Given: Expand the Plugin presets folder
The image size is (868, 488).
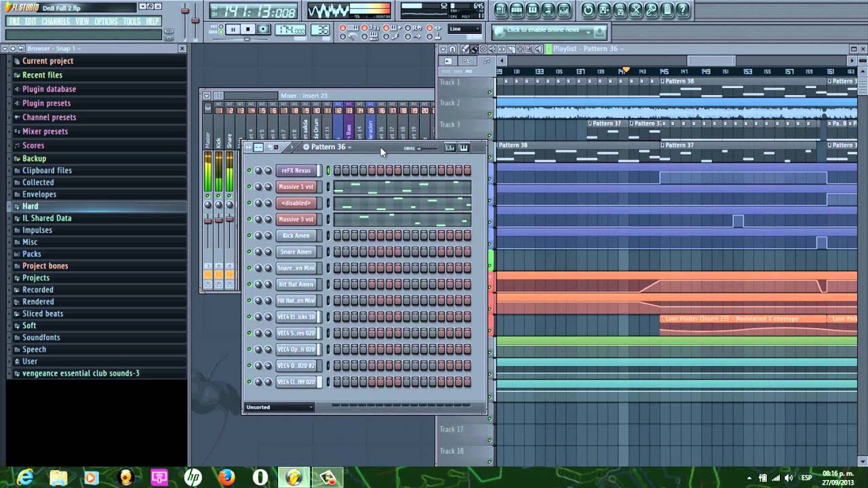Looking at the screenshot, I should coord(46,103).
